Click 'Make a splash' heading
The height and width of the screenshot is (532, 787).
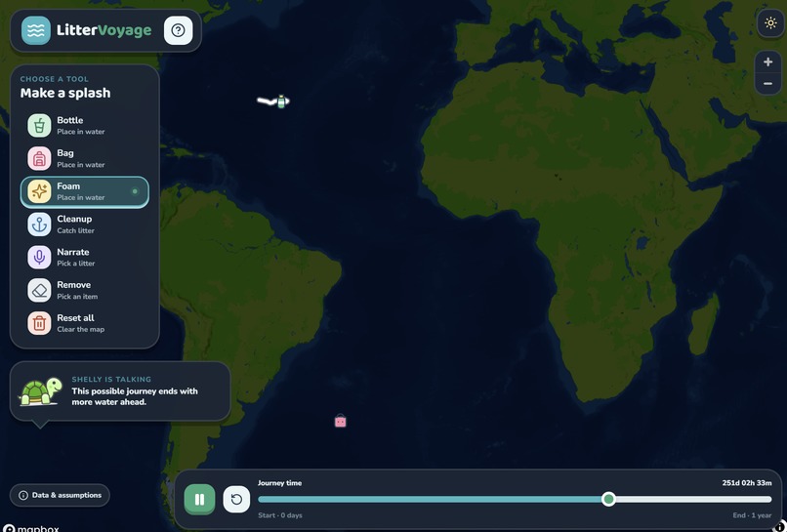coord(65,94)
